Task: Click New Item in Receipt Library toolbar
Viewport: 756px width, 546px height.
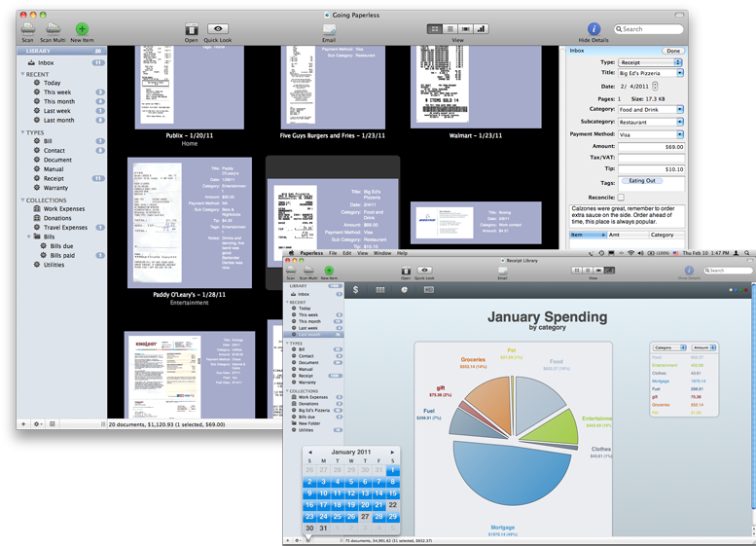Action: pyautogui.click(x=329, y=273)
